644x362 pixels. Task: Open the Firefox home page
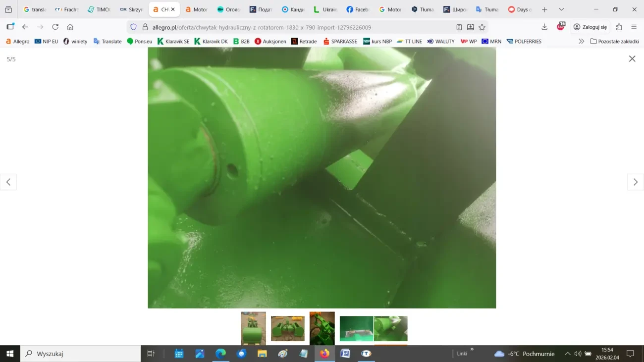click(70, 27)
